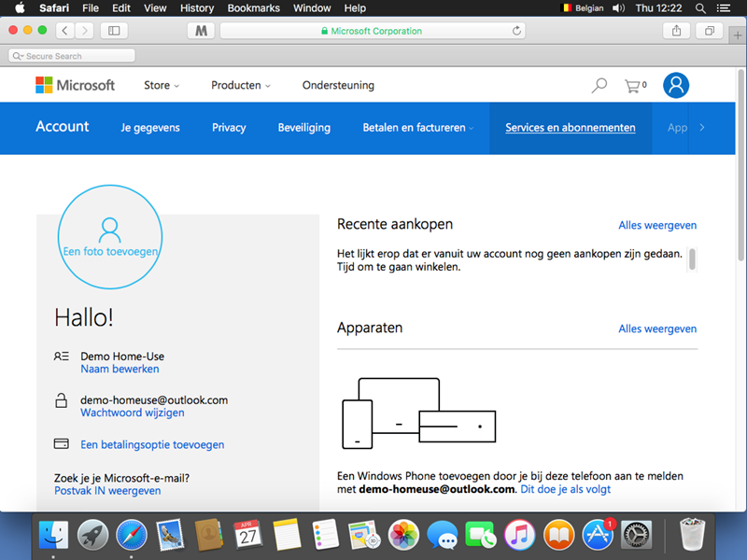The image size is (747, 560).
Task: Click the Microsoft Corporation address bar
Action: click(x=373, y=31)
